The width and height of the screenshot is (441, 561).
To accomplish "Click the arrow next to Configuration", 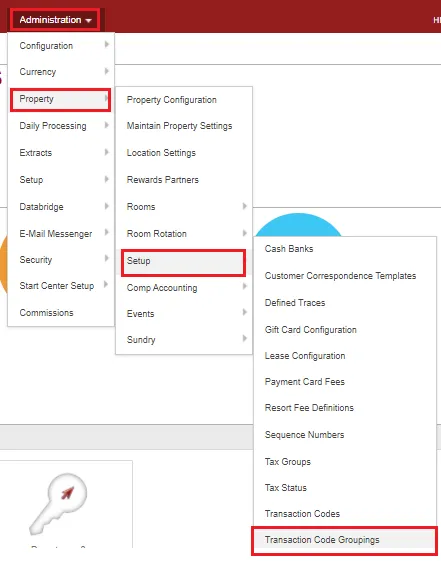I will click(107, 45).
